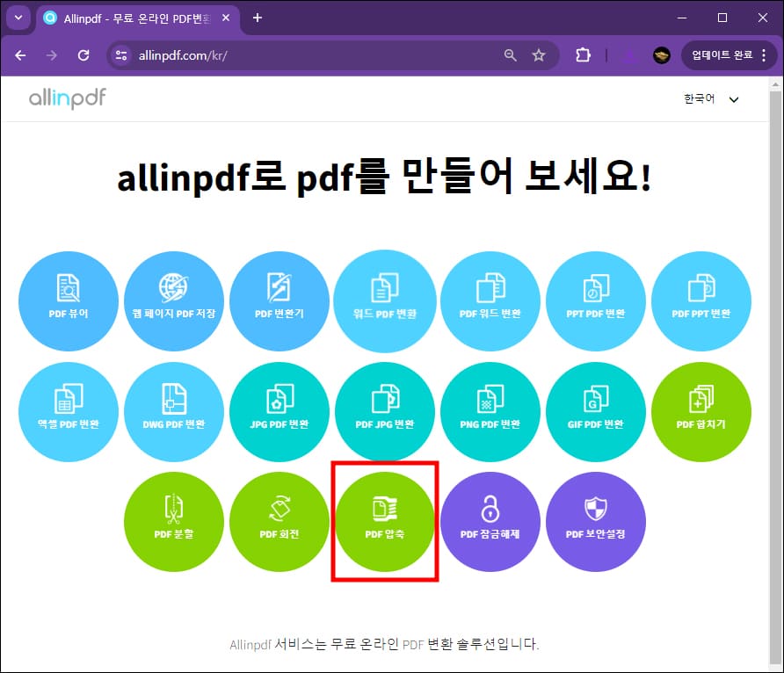784x673 pixels.
Task: Open the PPT PDF 변환 tool
Action: pos(596,301)
